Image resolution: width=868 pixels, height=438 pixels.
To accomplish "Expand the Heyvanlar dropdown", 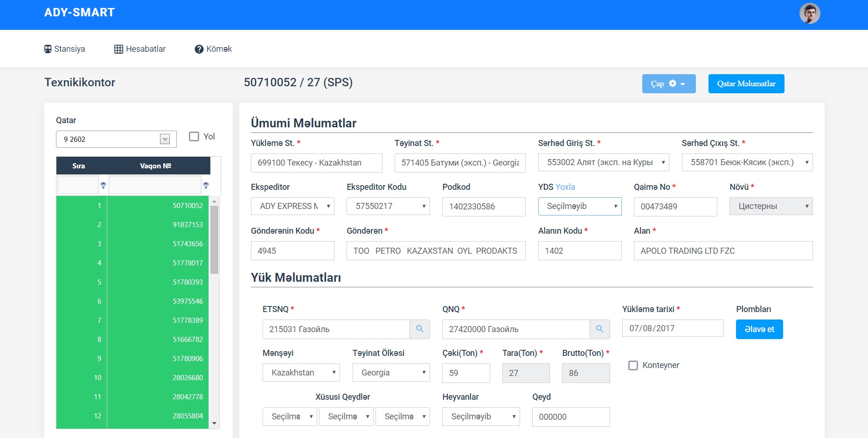I will point(480,417).
